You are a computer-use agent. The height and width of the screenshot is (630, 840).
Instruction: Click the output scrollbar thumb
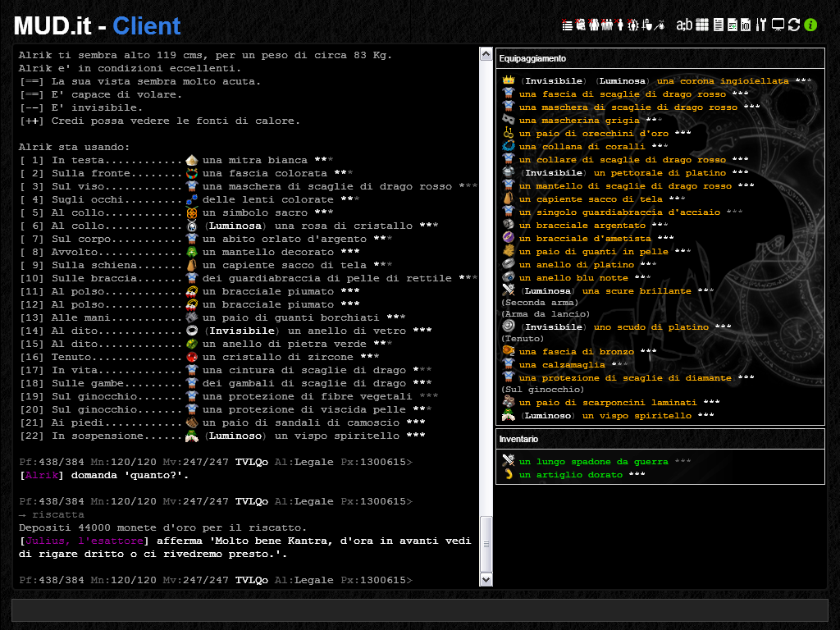(x=486, y=545)
